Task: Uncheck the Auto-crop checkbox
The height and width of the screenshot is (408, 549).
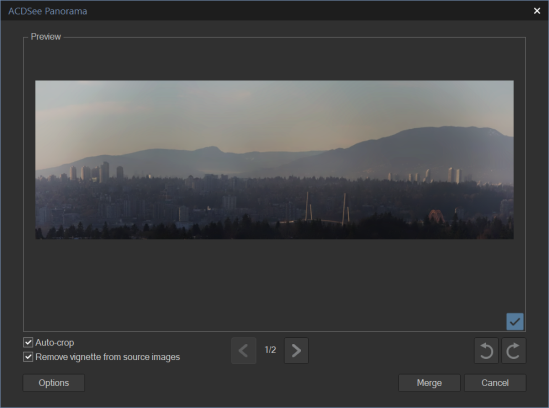Action: point(28,342)
